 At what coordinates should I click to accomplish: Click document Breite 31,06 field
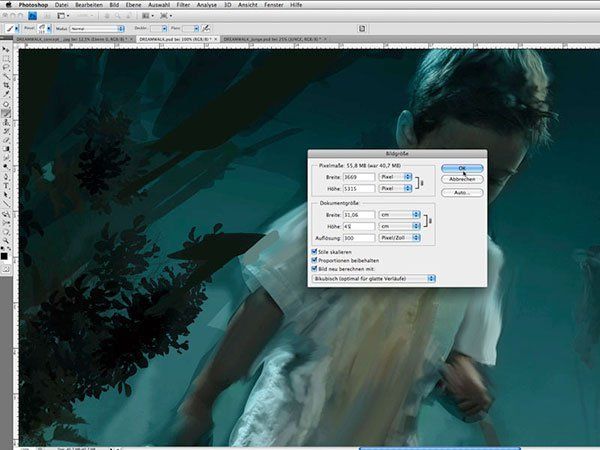click(x=359, y=215)
